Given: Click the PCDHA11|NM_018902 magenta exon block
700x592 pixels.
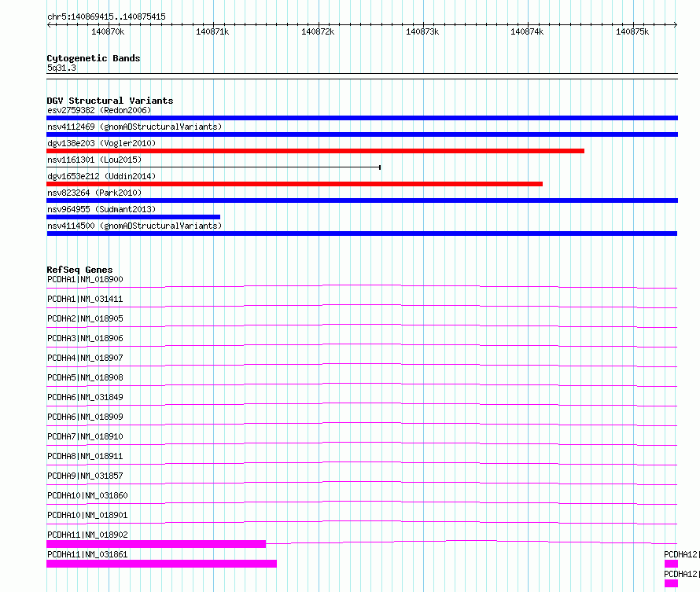Looking at the screenshot, I should click(157, 544).
